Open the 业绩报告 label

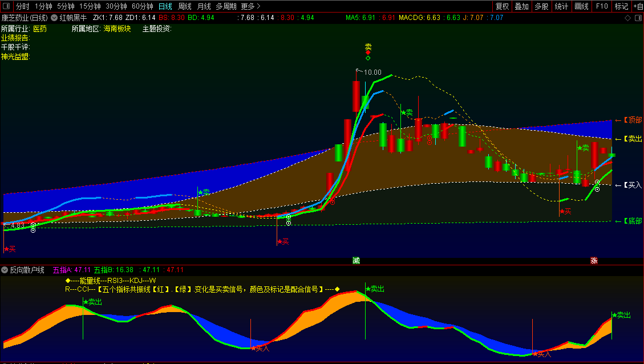(15, 38)
